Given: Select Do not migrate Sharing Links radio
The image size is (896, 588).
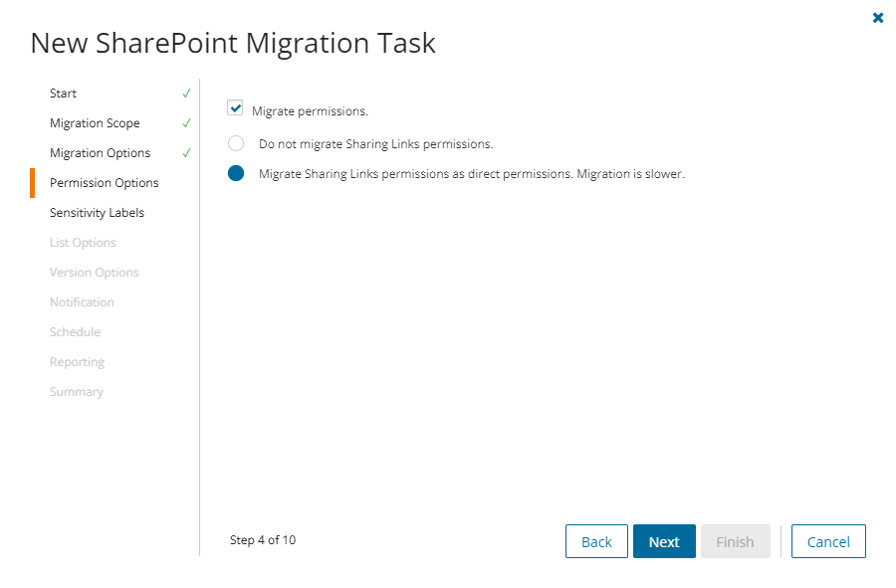Looking at the screenshot, I should pos(236,143).
